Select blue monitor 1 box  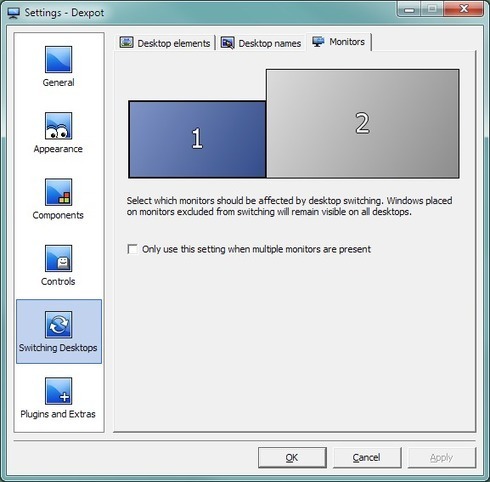[197, 139]
